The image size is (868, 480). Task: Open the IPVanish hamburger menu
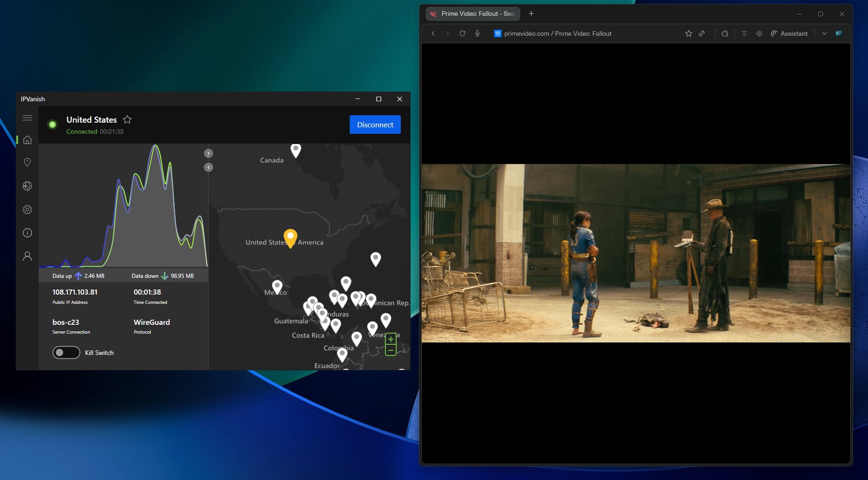tap(27, 118)
